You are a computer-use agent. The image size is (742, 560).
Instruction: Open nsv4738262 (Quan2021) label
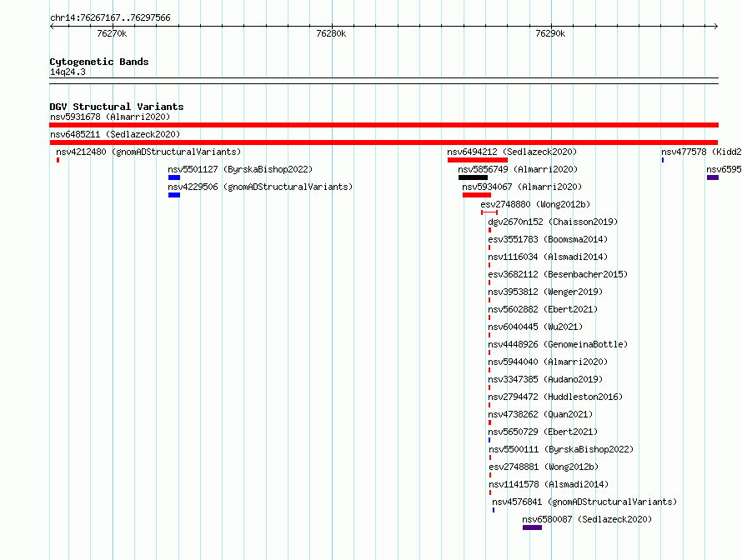click(x=540, y=414)
